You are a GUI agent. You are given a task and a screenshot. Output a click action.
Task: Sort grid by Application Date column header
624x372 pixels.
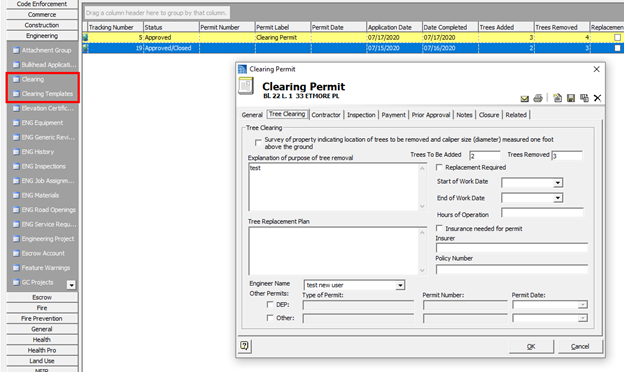pyautogui.click(x=394, y=27)
